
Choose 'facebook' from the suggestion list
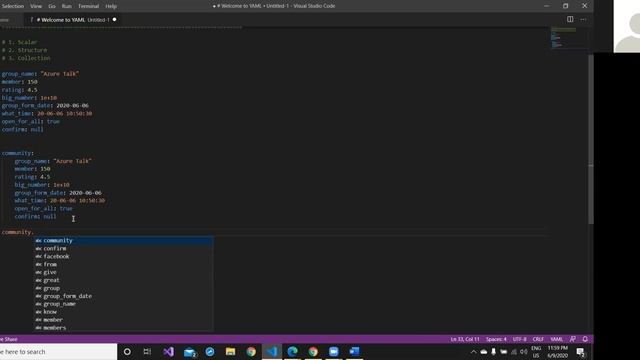click(123, 256)
